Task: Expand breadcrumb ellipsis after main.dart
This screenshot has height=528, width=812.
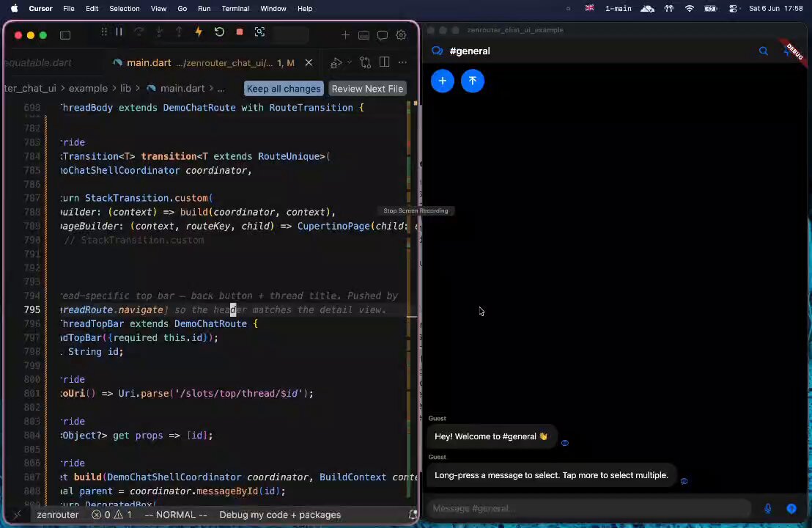Action: tap(221, 89)
